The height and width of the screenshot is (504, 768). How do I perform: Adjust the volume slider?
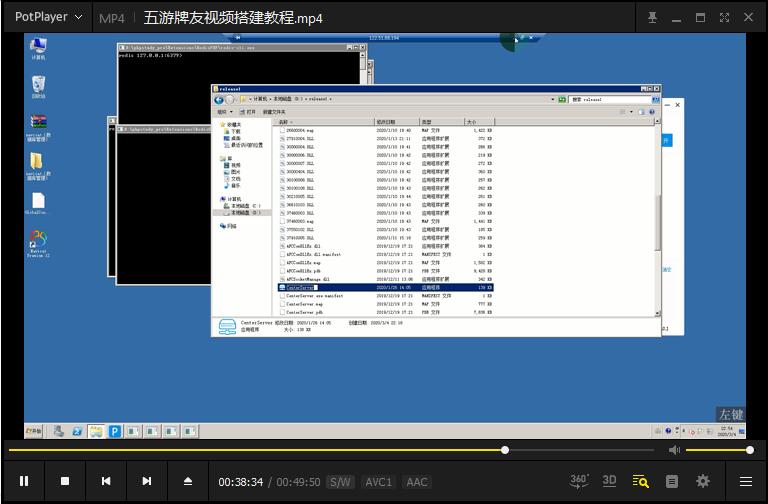coord(718,450)
